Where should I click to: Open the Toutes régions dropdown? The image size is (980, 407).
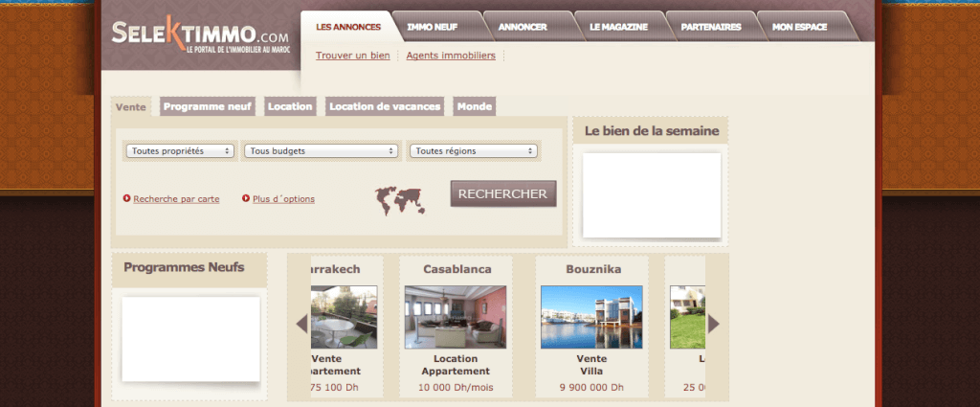(x=473, y=151)
